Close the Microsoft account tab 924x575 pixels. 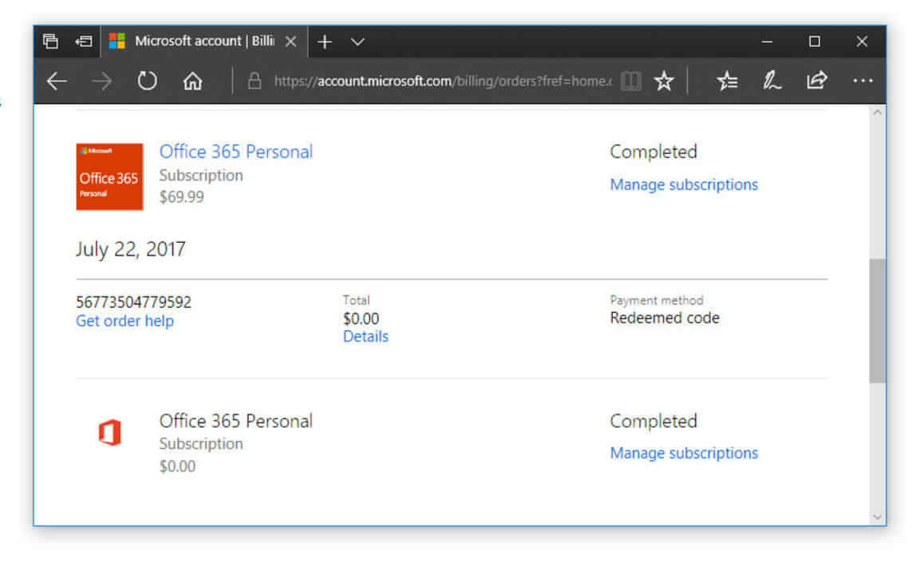coord(290,42)
